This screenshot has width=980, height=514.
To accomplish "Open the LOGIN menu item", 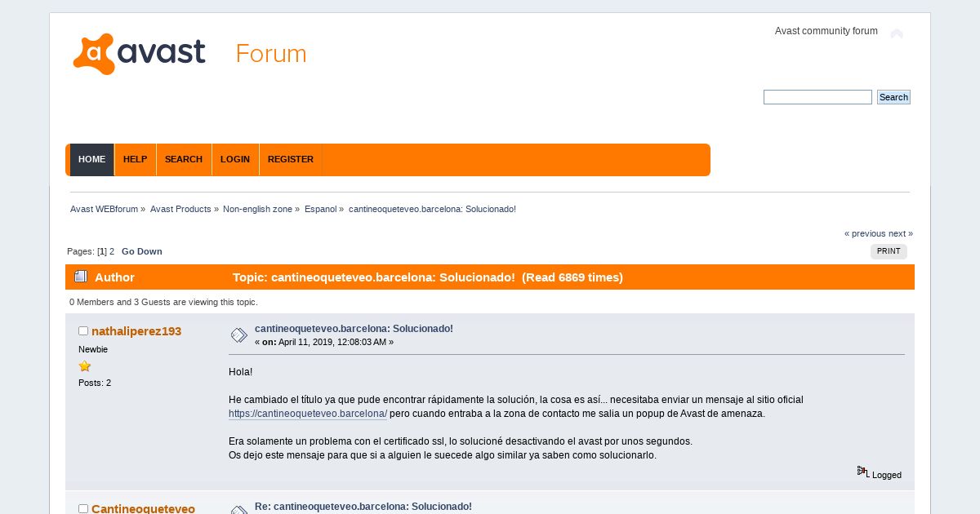I will (235, 159).
